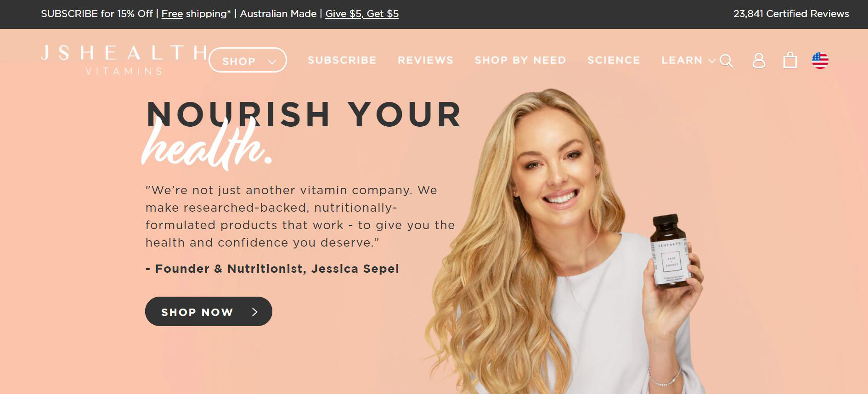This screenshot has height=394, width=868.
Task: Open the Reviews nav item
Action: coord(425,60)
